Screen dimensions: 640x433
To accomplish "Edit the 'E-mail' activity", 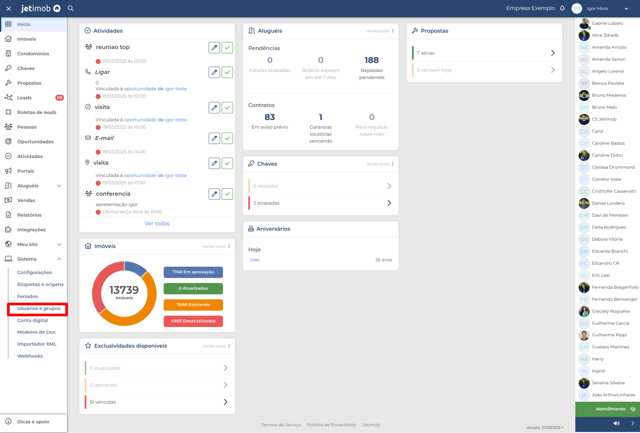I will click(214, 138).
